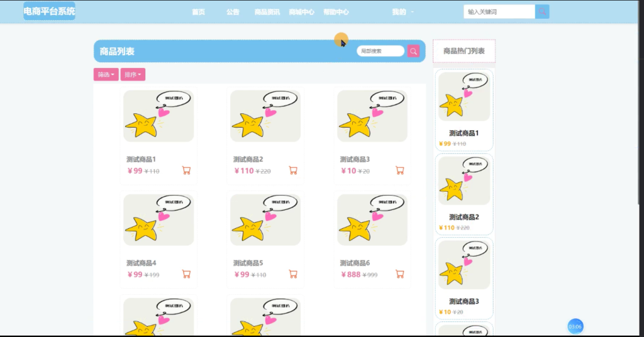Focus the 输入关键词 keyword search field
This screenshot has width=644, height=337.
pos(499,12)
